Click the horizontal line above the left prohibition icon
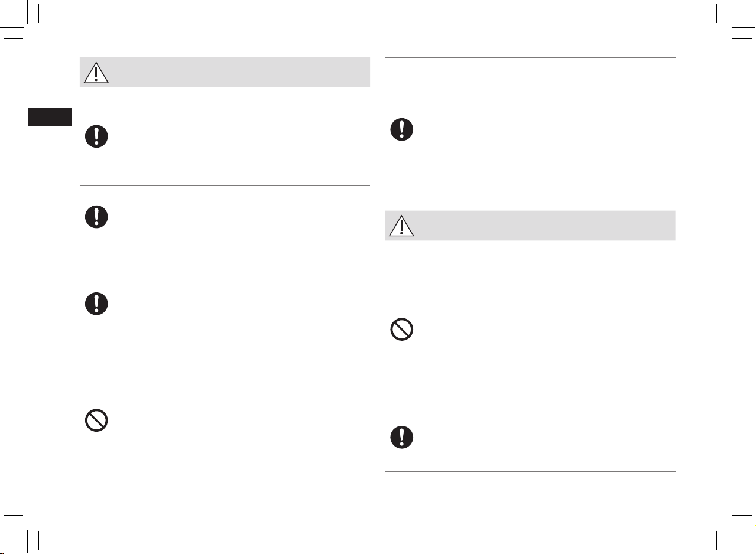The image size is (756, 554). coord(225,361)
